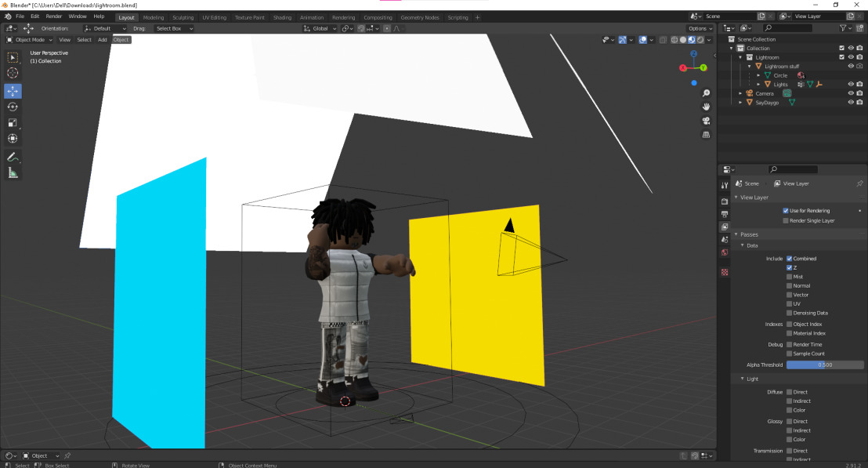
Task: Expand the Circle object in the outliner
Action: [x=758, y=75]
